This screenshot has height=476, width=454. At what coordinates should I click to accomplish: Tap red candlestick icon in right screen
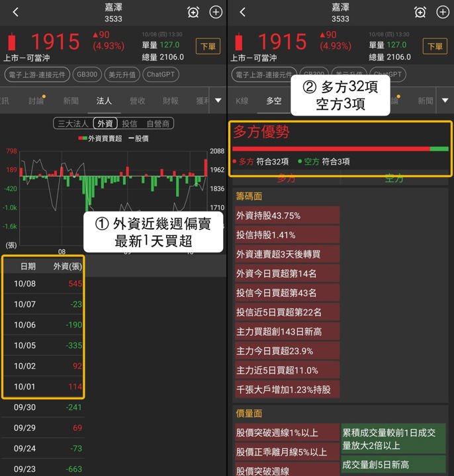click(239, 41)
